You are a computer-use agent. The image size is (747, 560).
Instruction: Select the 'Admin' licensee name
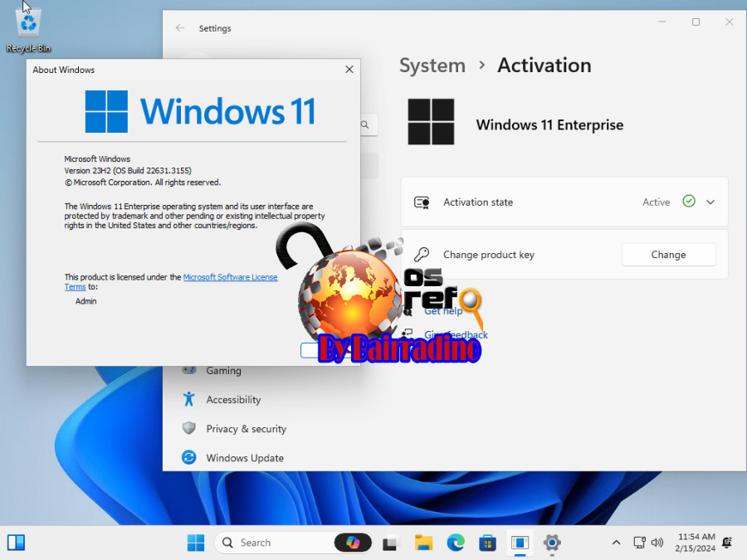[x=85, y=301]
